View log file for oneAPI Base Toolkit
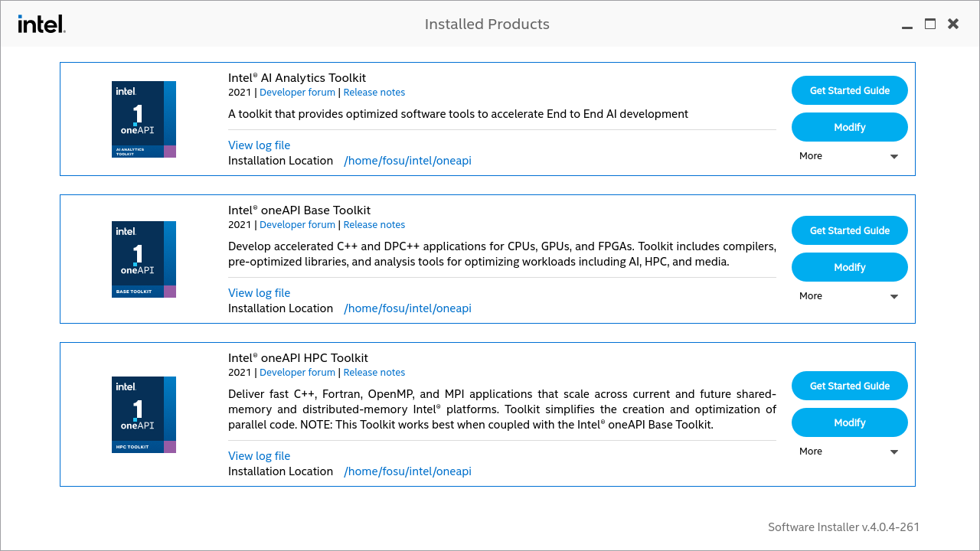The width and height of the screenshot is (980, 551). pyautogui.click(x=259, y=293)
